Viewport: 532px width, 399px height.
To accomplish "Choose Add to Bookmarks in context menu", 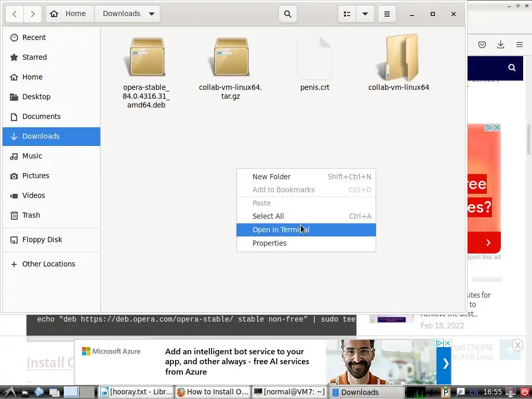I will tap(306, 190).
